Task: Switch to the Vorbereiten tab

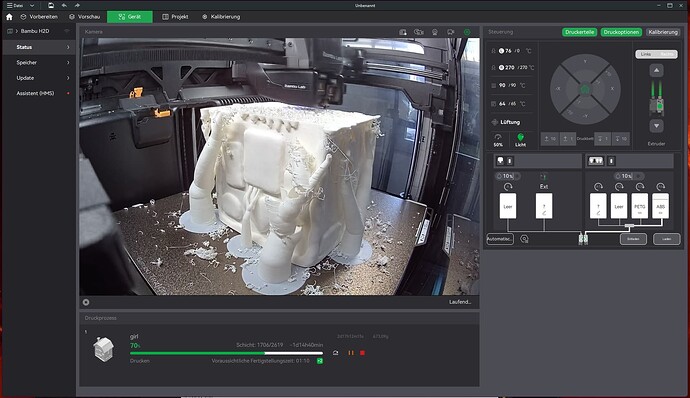Action: (x=39, y=17)
